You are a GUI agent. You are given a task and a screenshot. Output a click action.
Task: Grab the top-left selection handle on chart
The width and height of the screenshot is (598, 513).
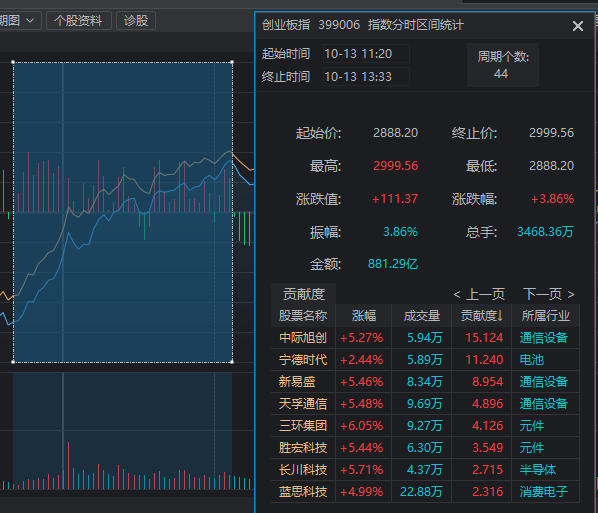(x=13, y=62)
